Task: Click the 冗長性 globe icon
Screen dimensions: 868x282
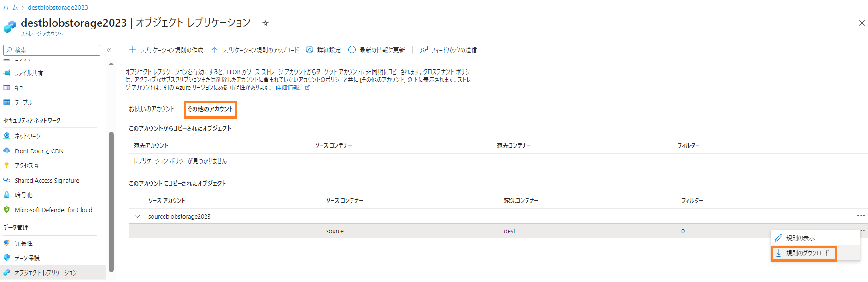Action: [7, 243]
